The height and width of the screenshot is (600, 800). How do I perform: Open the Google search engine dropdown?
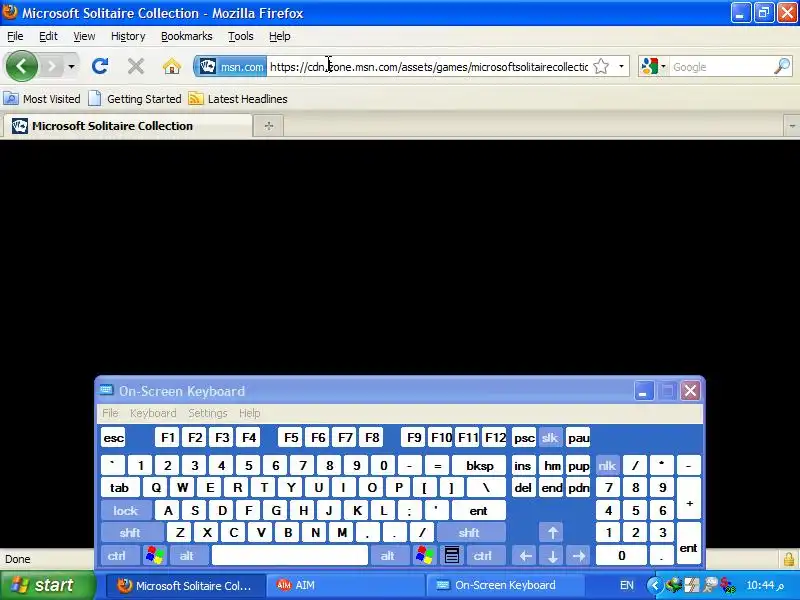654,66
